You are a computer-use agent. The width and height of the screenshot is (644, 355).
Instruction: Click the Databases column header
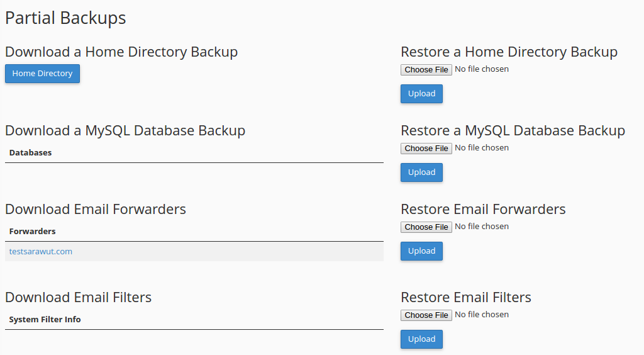[x=31, y=153]
